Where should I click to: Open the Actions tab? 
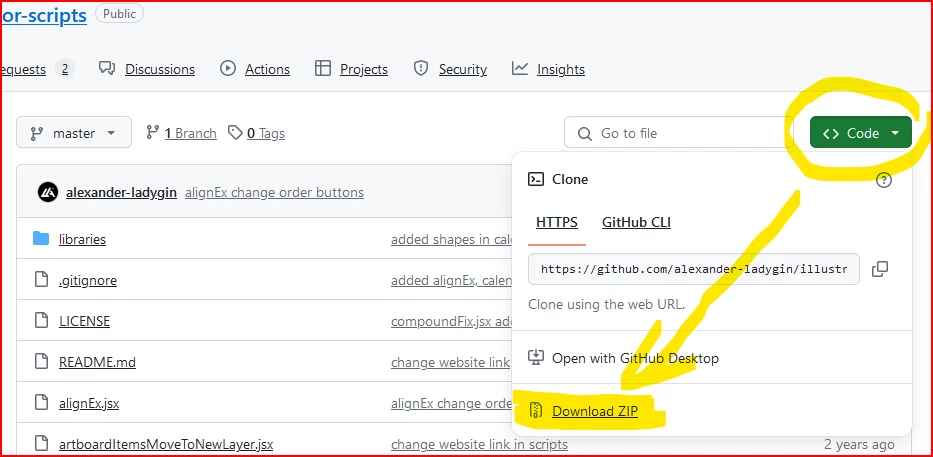(267, 70)
